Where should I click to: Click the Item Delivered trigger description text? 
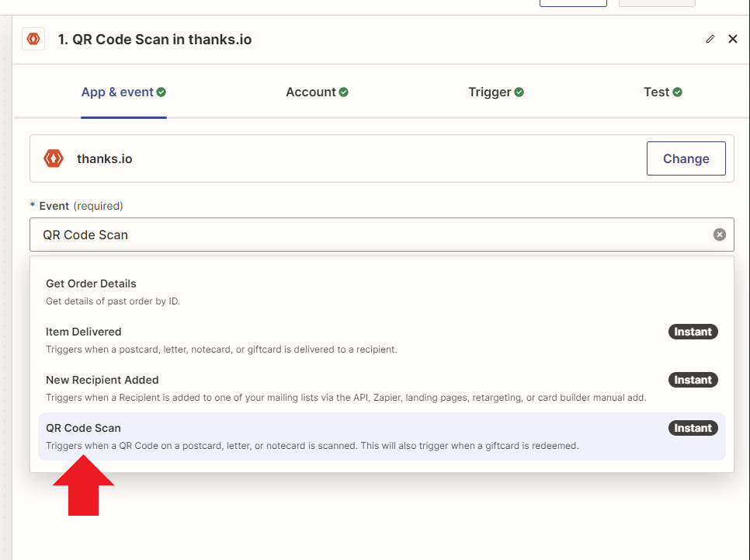221,350
